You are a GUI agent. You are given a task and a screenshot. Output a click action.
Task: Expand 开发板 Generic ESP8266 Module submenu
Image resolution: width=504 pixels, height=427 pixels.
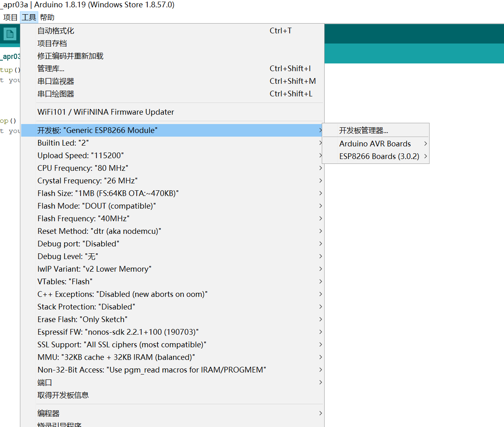click(172, 130)
